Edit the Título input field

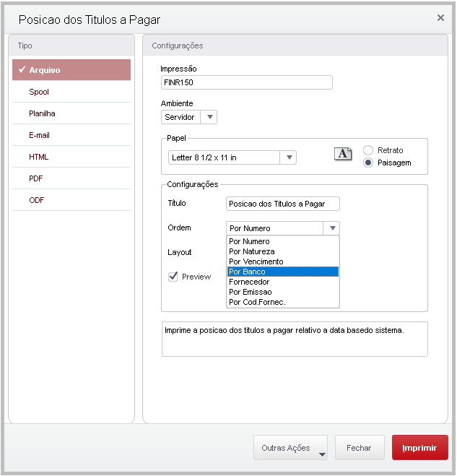click(282, 204)
